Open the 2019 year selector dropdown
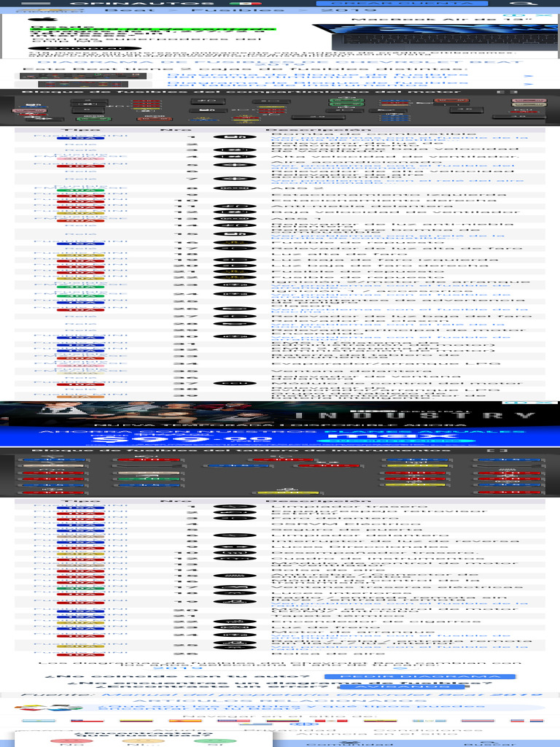 (x=280, y=668)
